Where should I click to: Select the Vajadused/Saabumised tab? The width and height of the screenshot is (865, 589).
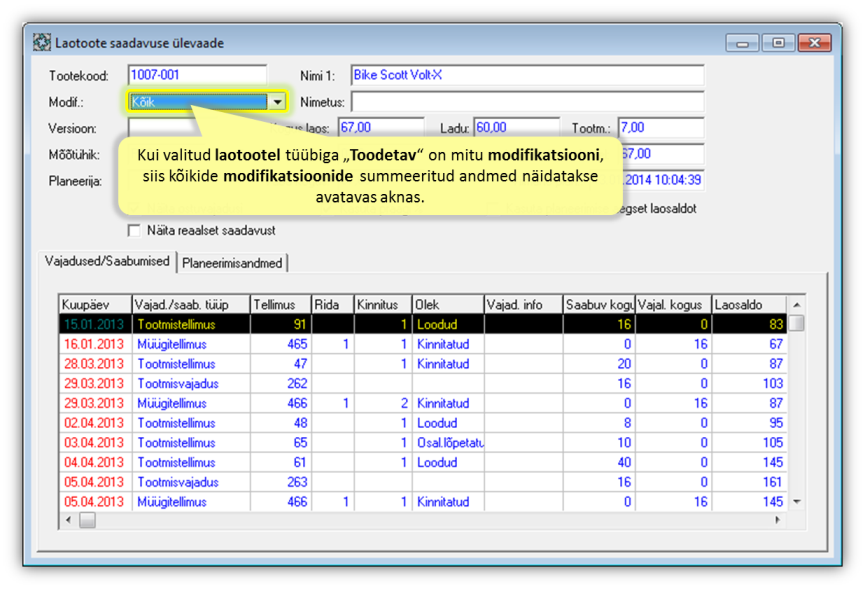[107, 261]
